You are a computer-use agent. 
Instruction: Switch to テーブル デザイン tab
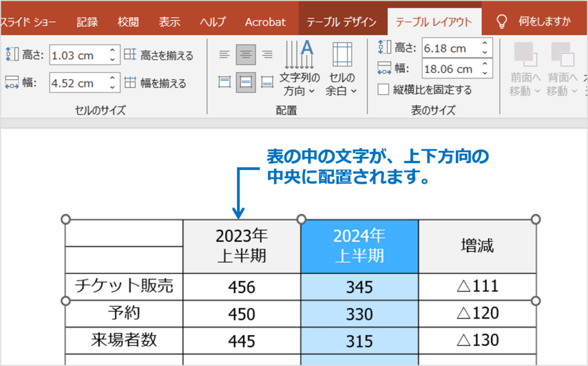[x=341, y=22]
